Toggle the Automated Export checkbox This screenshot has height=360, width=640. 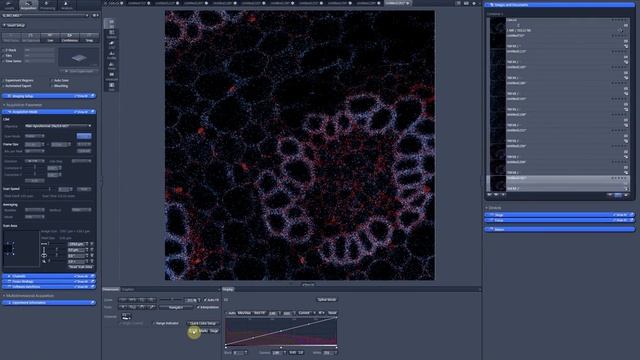pos(4,86)
